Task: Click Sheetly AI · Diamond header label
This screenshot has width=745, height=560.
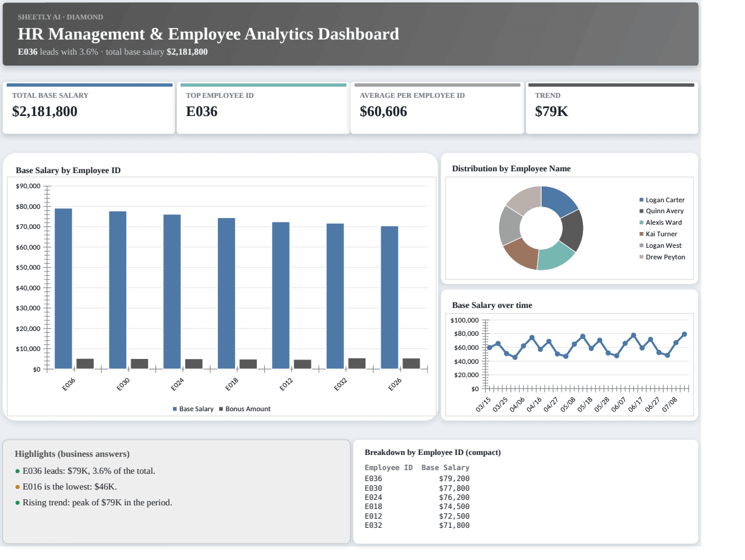Action: click(x=60, y=17)
